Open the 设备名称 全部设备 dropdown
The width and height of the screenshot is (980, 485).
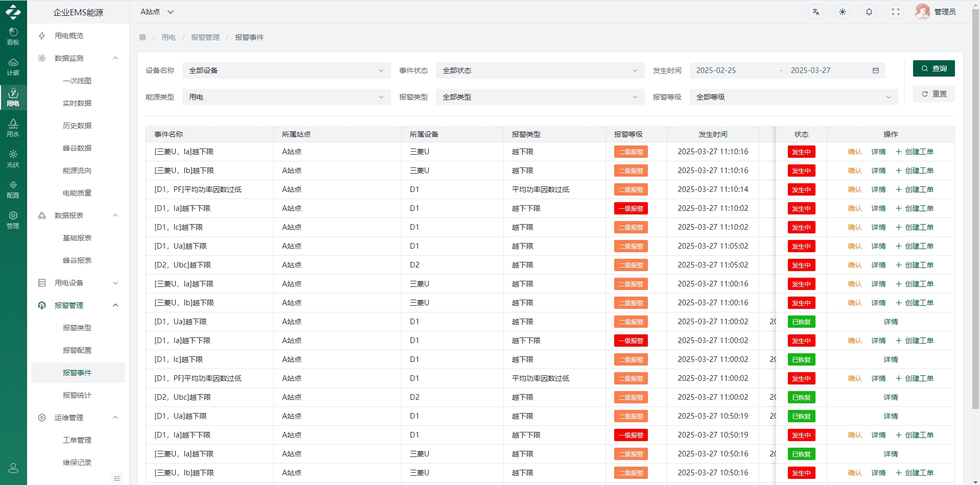(x=286, y=70)
